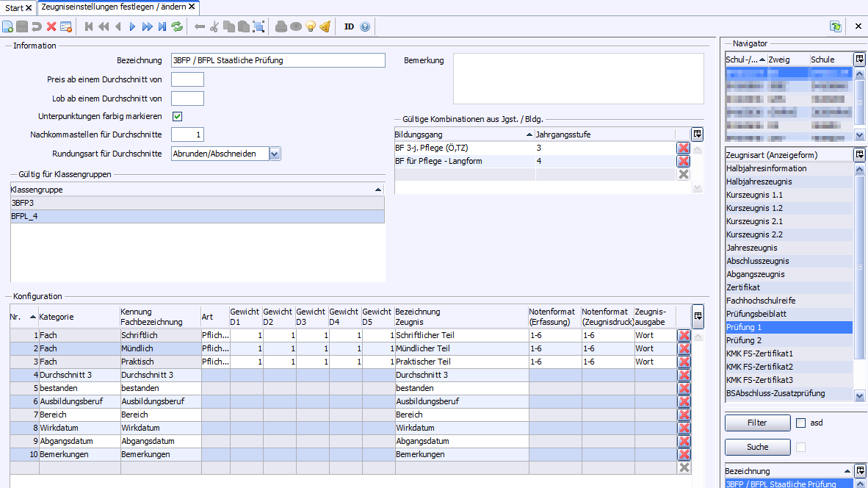Sort by Bildungsgang column header
The width and height of the screenshot is (868, 488).
click(464, 134)
